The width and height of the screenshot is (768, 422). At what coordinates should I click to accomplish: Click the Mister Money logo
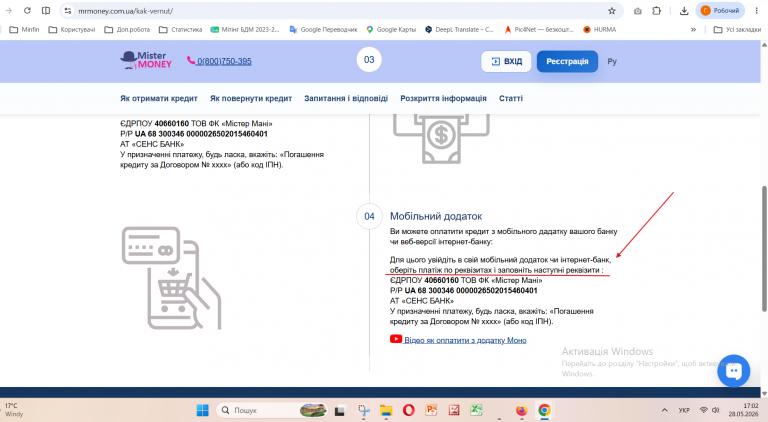[x=146, y=60]
